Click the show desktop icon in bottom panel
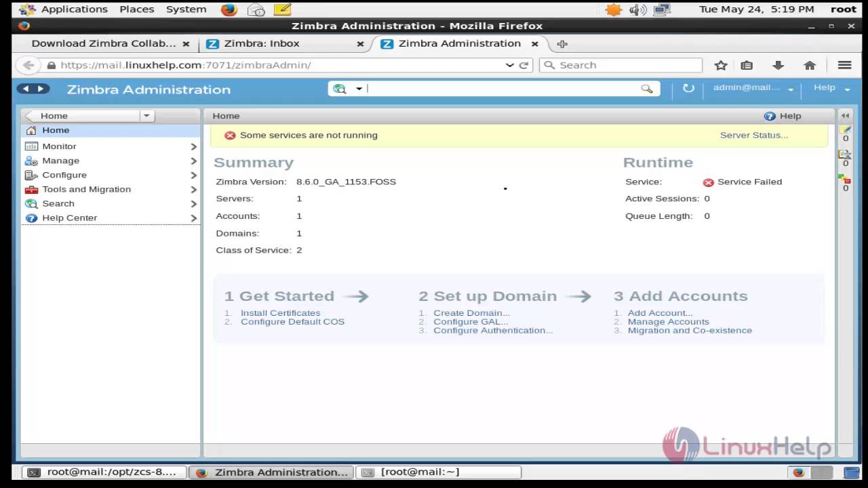The image size is (868, 488). pos(851,472)
